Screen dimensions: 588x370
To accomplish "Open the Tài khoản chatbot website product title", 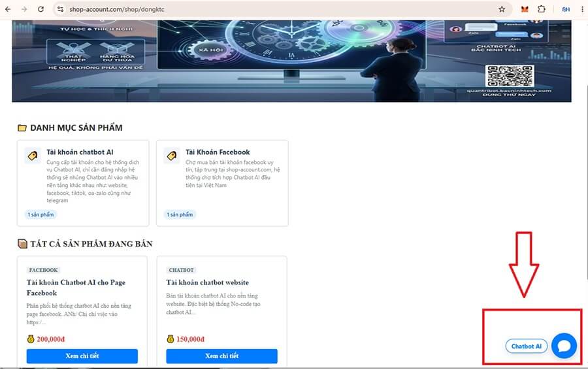I will (207, 282).
